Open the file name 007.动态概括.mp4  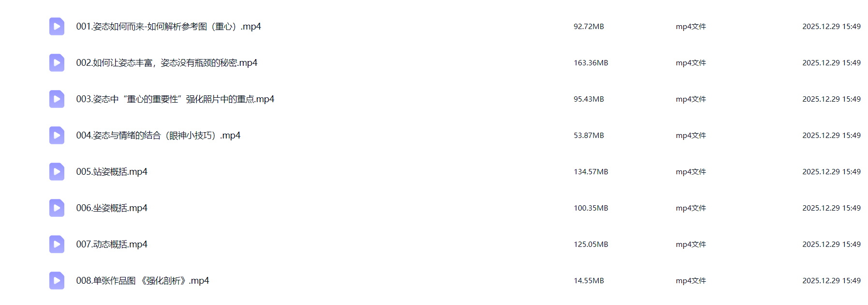click(112, 244)
